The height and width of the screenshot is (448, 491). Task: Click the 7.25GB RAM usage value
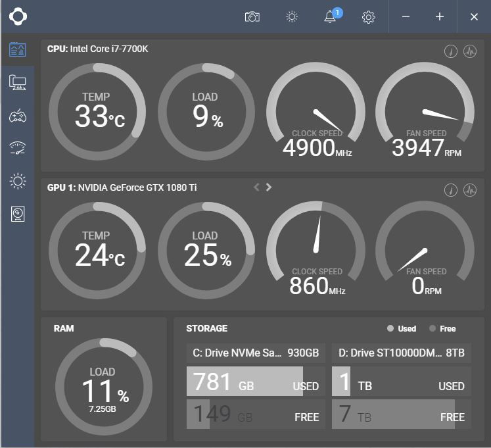(x=103, y=409)
